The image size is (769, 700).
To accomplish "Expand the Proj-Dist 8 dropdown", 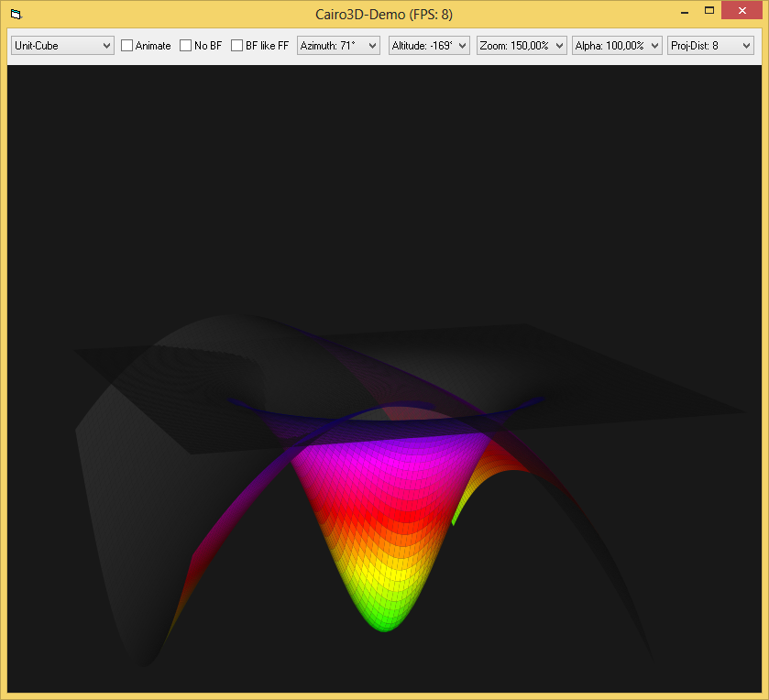I will [711, 46].
